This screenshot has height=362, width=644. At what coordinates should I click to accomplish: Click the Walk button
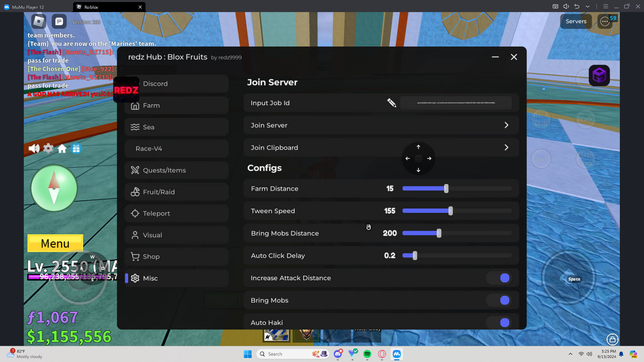[586, 119]
